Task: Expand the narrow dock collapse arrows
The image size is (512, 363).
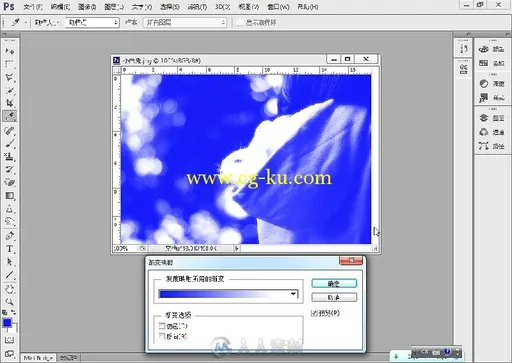Action: (x=469, y=34)
